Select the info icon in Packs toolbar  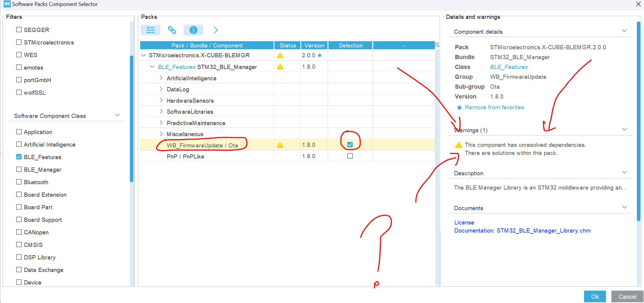point(193,30)
